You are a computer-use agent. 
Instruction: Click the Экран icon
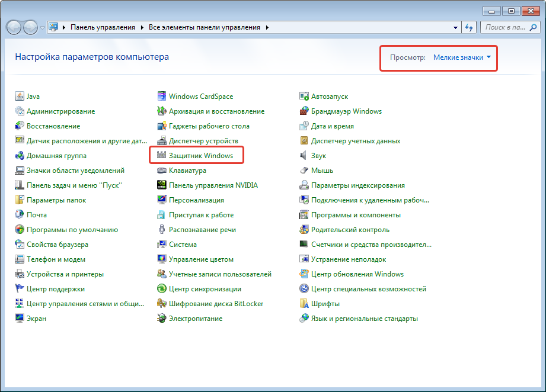20,318
